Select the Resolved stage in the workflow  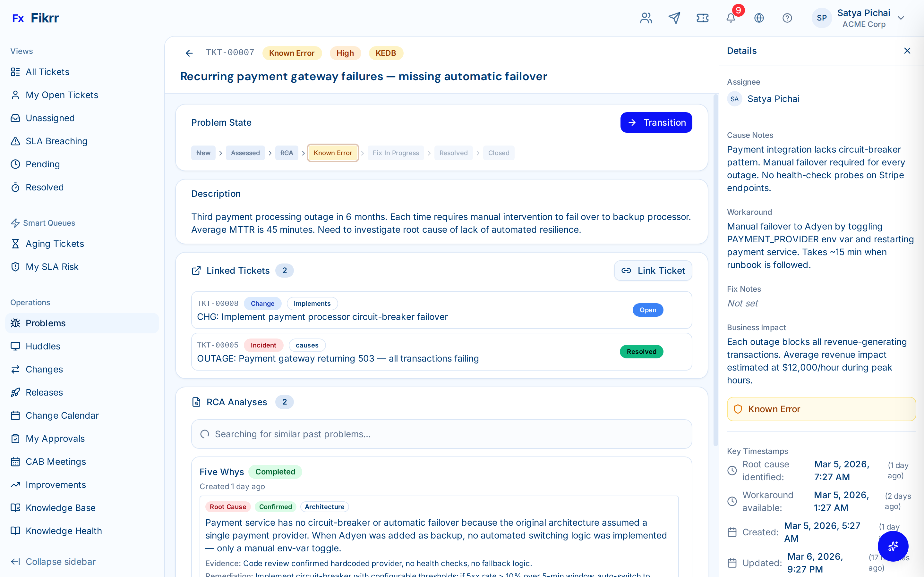tap(454, 153)
